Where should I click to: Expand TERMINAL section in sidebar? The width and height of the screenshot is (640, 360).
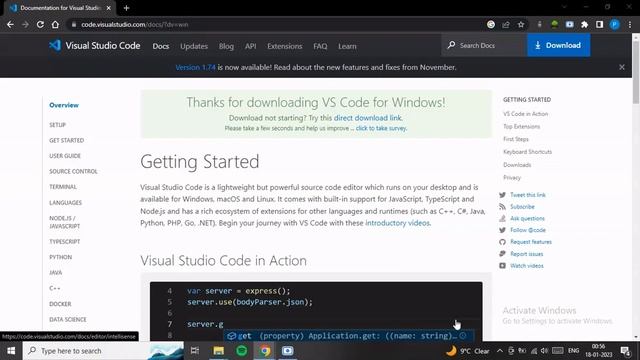pyautogui.click(x=63, y=187)
